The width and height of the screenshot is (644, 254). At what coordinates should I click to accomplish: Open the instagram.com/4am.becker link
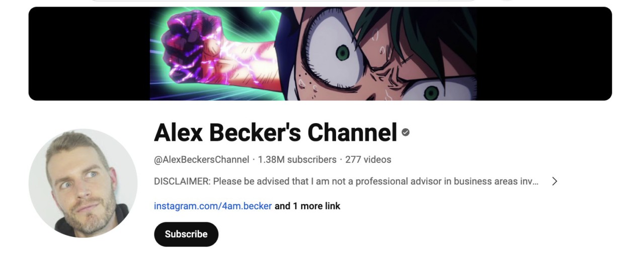213,206
